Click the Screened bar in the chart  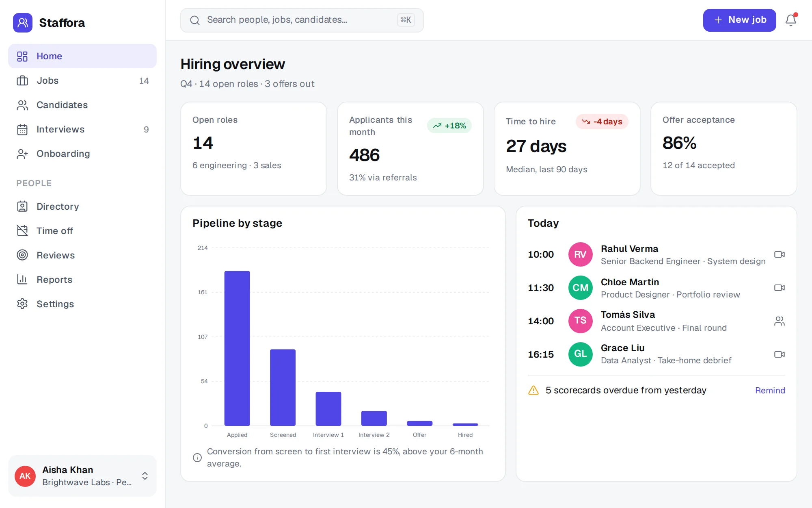click(283, 387)
